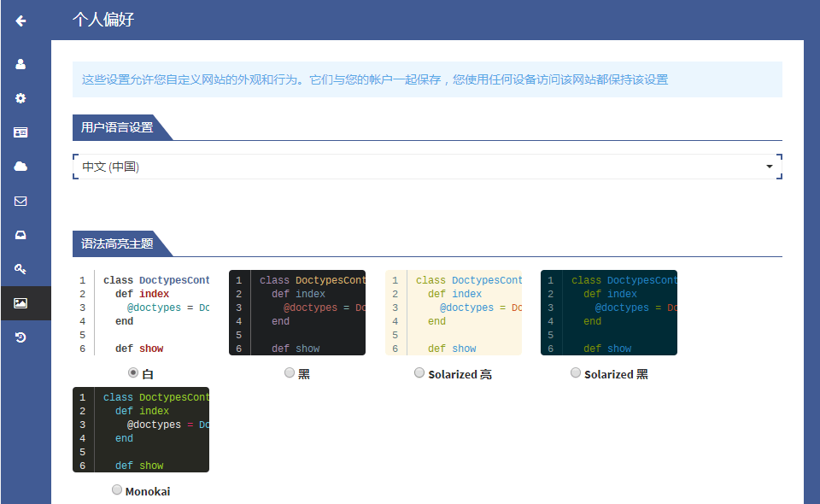Select the Solarized 黑 radio button

point(576,372)
